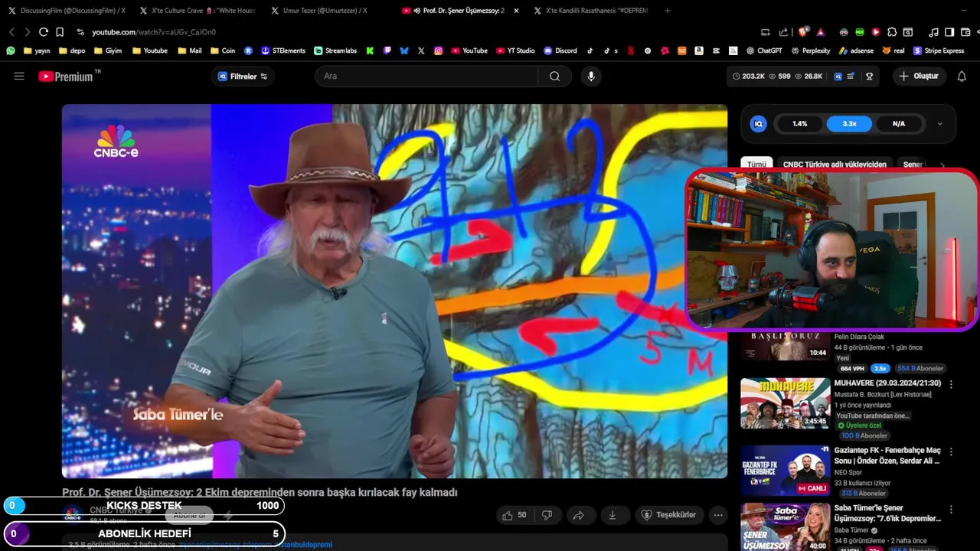Open options for MUHAVERE video
Screen dimensions: 980x551
point(951,384)
